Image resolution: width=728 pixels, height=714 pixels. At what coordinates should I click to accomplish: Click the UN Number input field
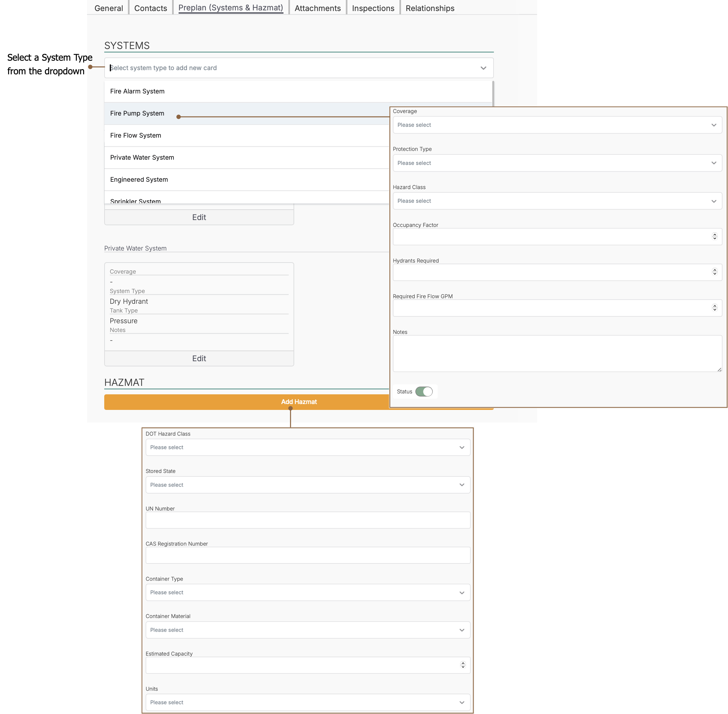point(308,520)
